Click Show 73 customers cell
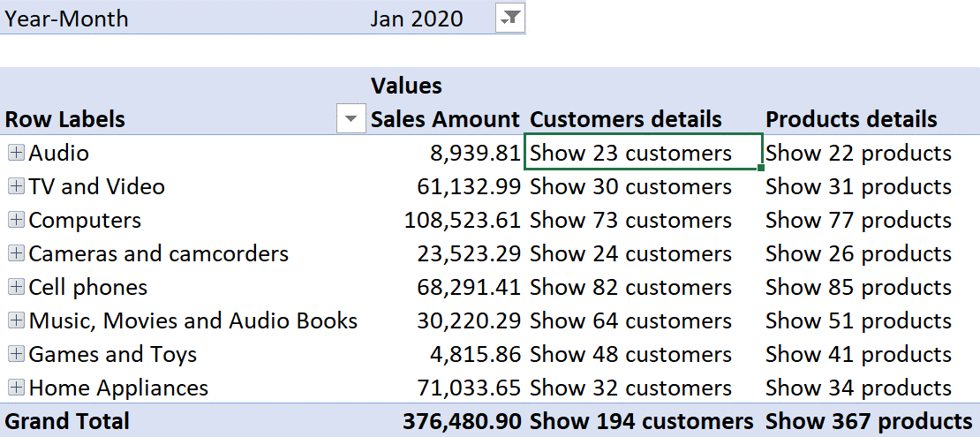This screenshot has height=437, width=980. (x=630, y=220)
